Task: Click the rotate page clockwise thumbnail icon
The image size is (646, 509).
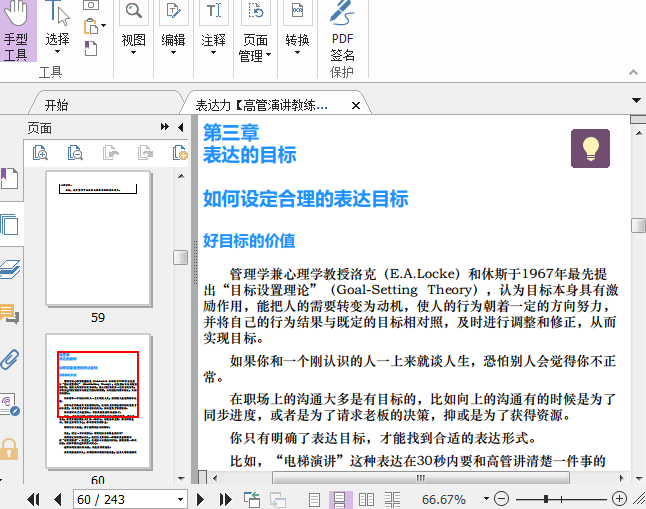Action: coord(145,153)
